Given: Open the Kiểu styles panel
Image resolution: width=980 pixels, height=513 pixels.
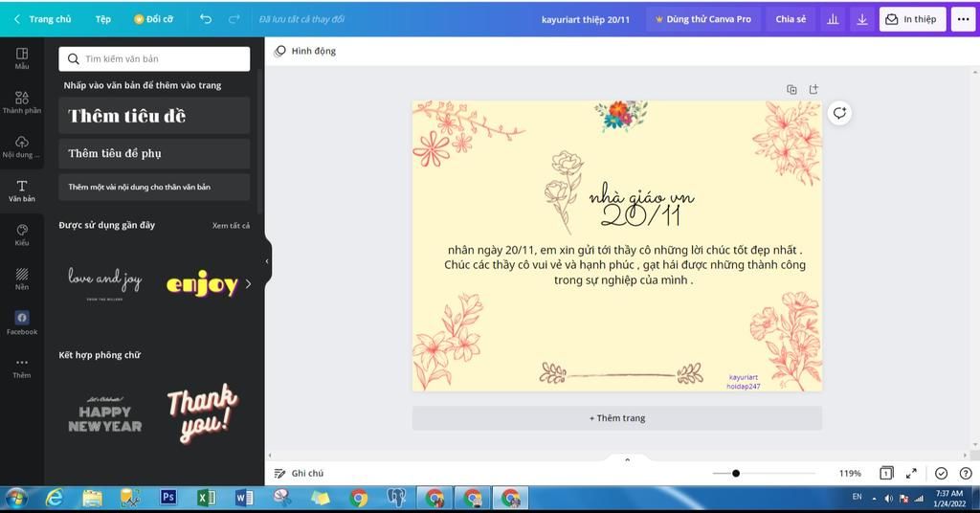Looking at the screenshot, I should pos(22,234).
